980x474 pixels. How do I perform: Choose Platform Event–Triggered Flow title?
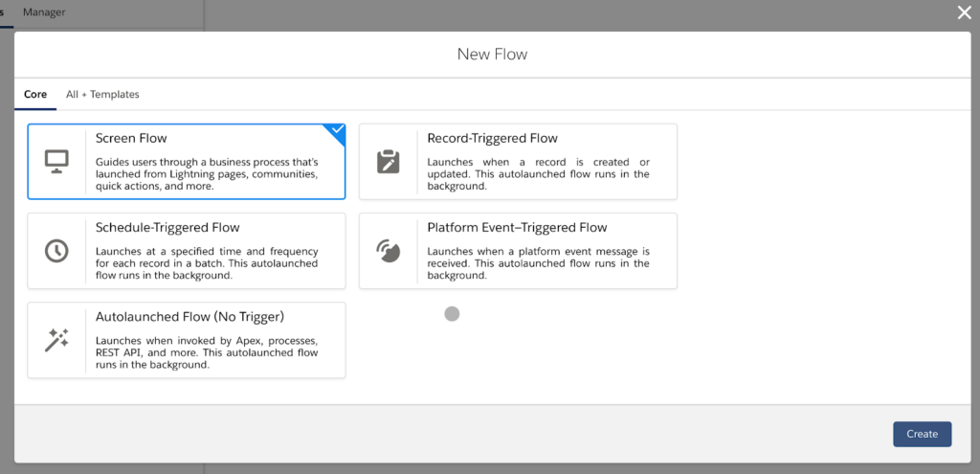click(x=517, y=228)
